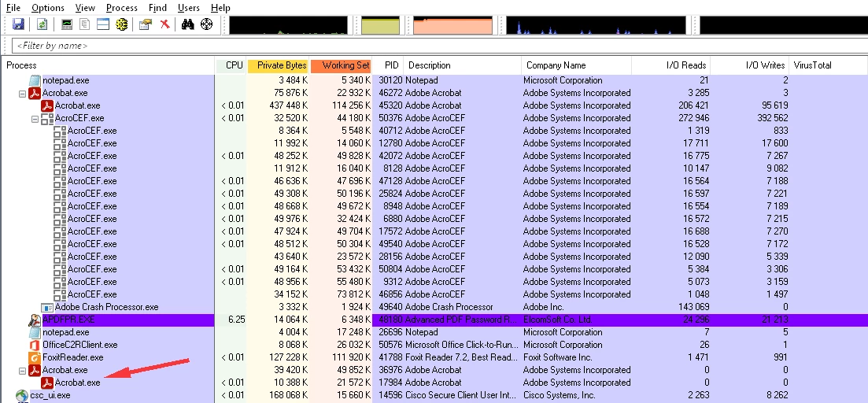Click OfficeC2RClient.exe process name
This screenshot has width=868, height=403.
80,345
